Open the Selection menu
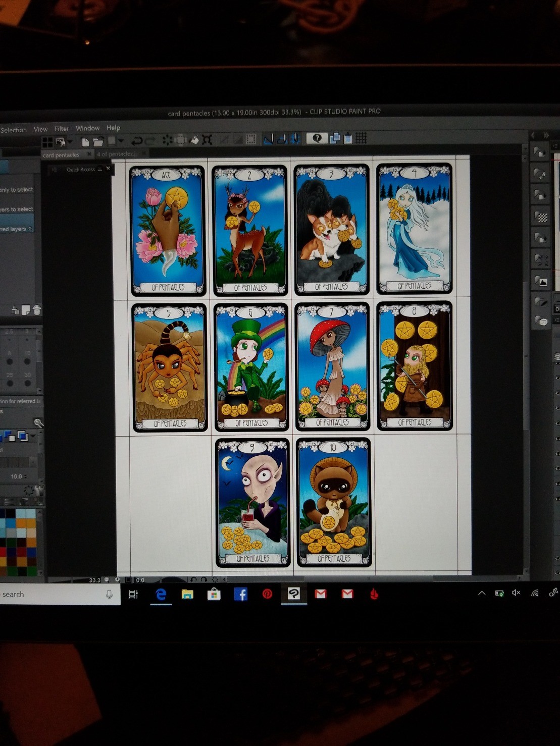560x746 pixels. (14, 130)
